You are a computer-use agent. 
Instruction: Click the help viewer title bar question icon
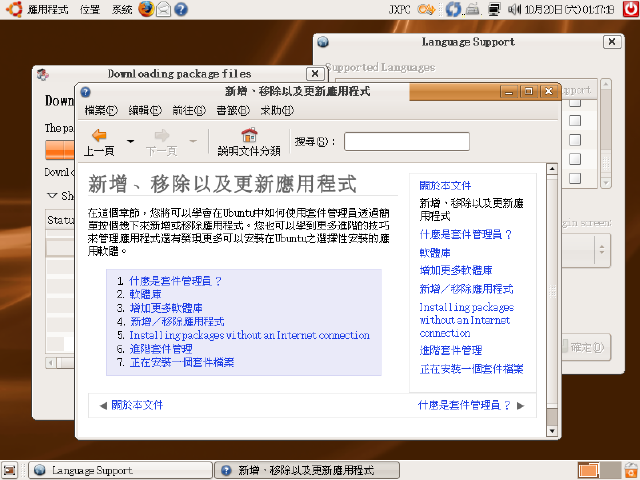coord(85,92)
